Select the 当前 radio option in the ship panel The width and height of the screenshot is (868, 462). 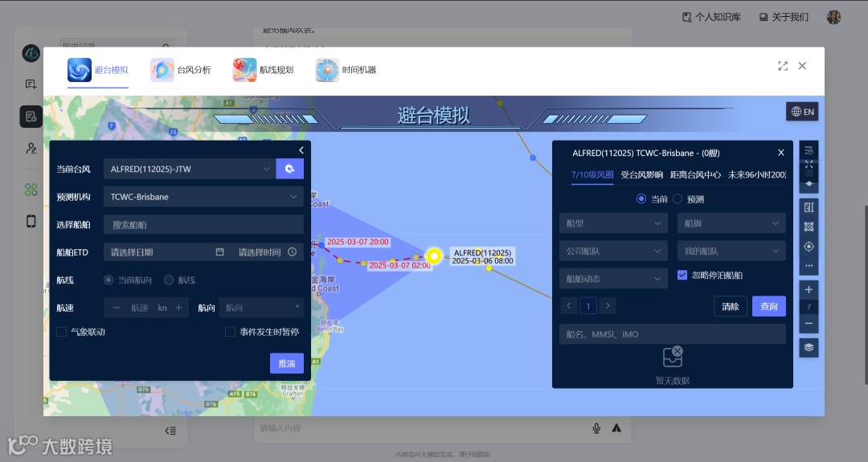coord(641,198)
